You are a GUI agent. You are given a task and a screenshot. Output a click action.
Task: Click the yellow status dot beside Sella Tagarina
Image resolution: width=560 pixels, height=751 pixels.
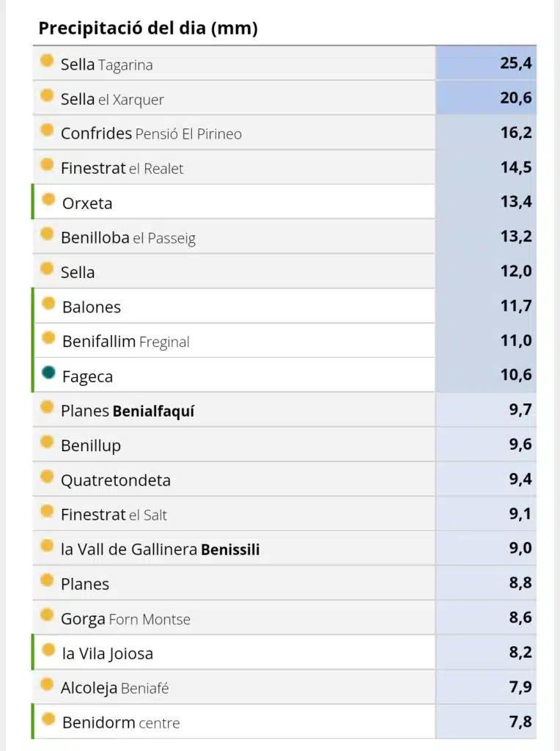click(x=47, y=61)
